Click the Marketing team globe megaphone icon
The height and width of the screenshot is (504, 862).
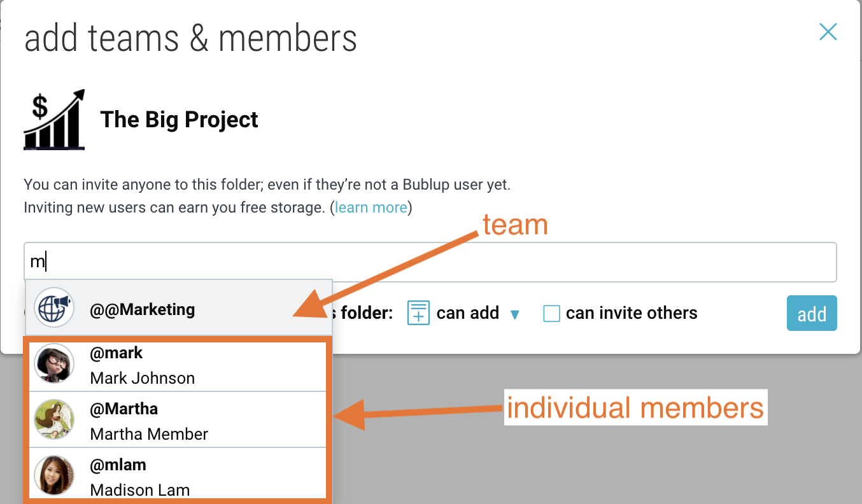pyautogui.click(x=54, y=307)
